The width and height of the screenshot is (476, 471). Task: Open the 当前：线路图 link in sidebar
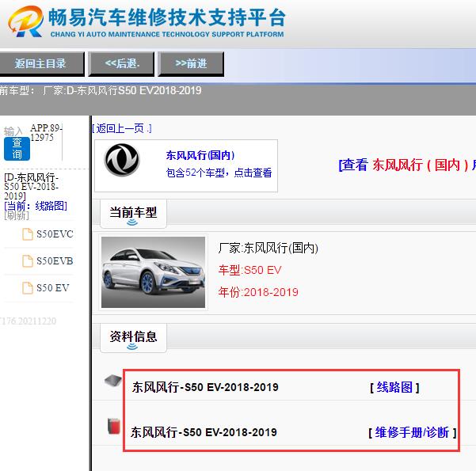pyautogui.click(x=36, y=206)
